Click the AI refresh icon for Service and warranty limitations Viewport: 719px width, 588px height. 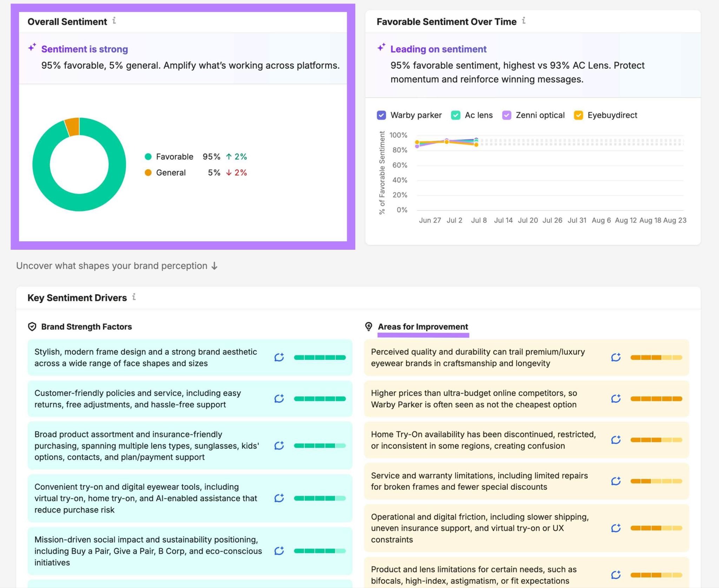click(x=616, y=481)
